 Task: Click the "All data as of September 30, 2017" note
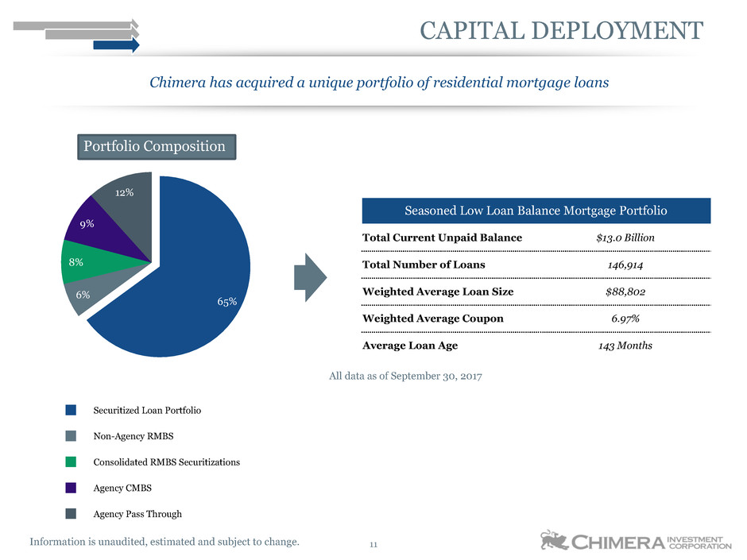point(405,377)
